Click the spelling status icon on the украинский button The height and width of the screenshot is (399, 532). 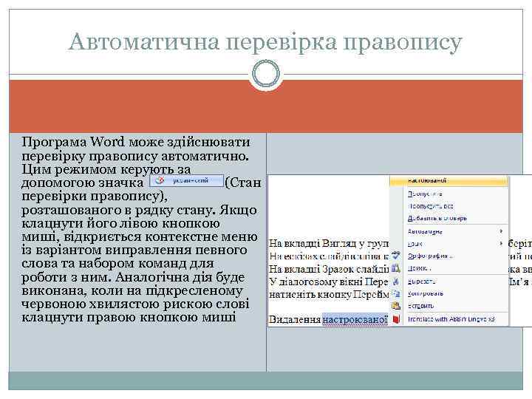click(160, 181)
